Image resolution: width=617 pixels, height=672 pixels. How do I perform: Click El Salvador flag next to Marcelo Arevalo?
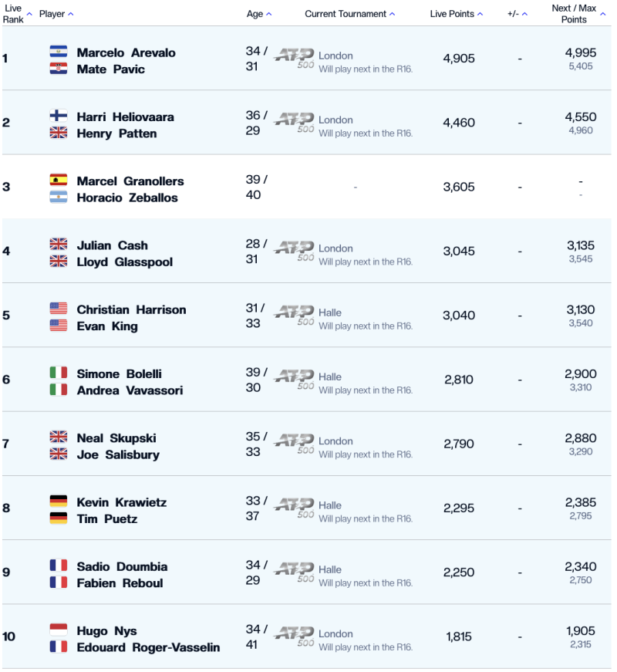click(x=59, y=52)
